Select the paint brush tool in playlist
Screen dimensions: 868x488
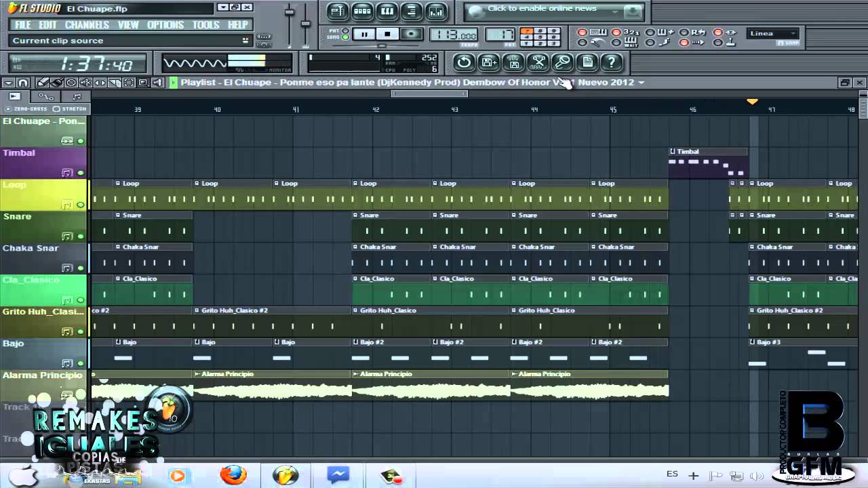(56, 83)
